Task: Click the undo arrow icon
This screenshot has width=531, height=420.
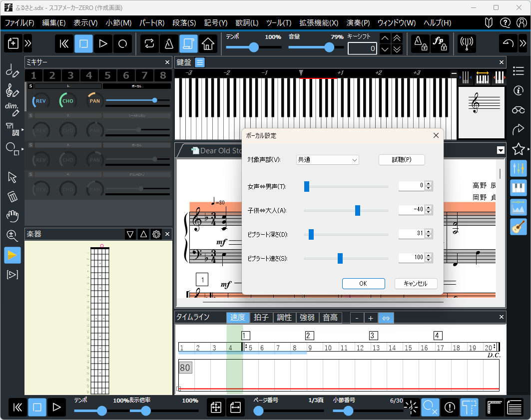Action: pos(508,43)
